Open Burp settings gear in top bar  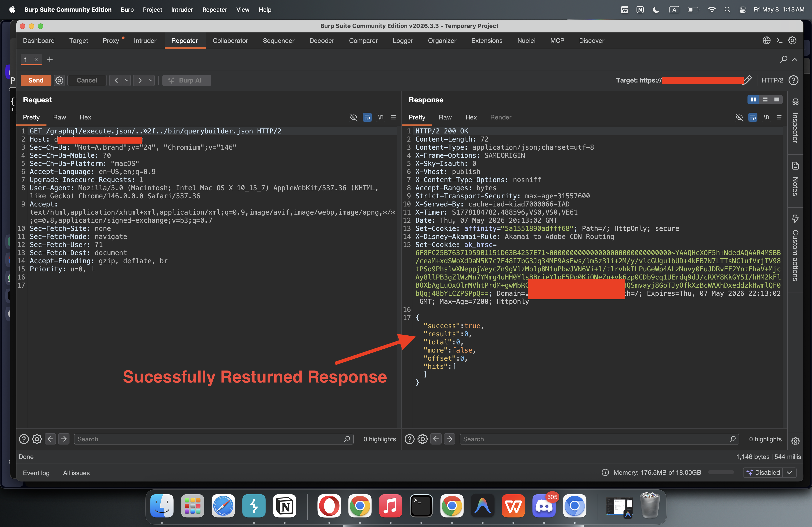[x=792, y=41]
